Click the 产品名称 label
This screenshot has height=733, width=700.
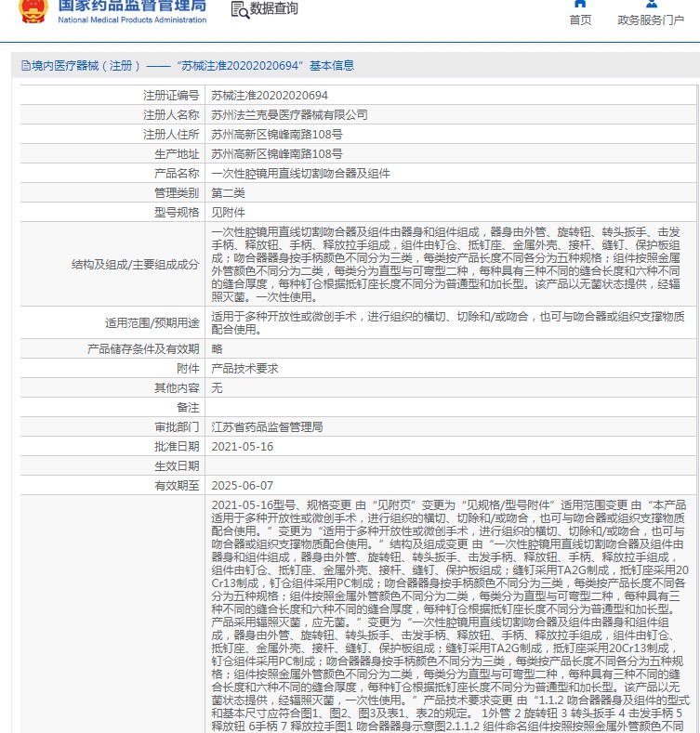[x=177, y=174]
